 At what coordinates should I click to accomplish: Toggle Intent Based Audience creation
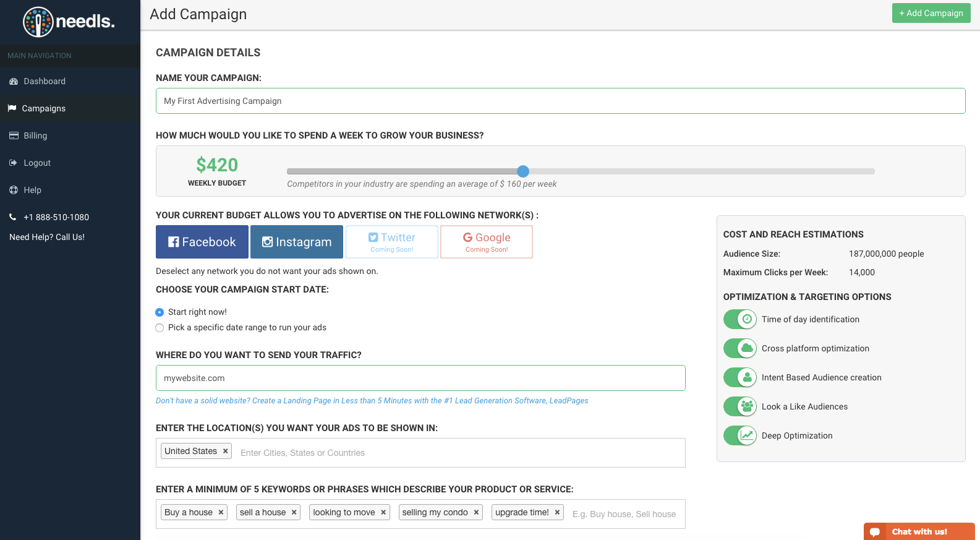[x=740, y=377]
